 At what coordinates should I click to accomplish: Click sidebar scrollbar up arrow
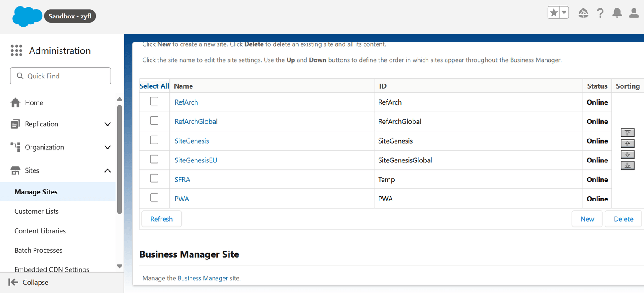119,99
